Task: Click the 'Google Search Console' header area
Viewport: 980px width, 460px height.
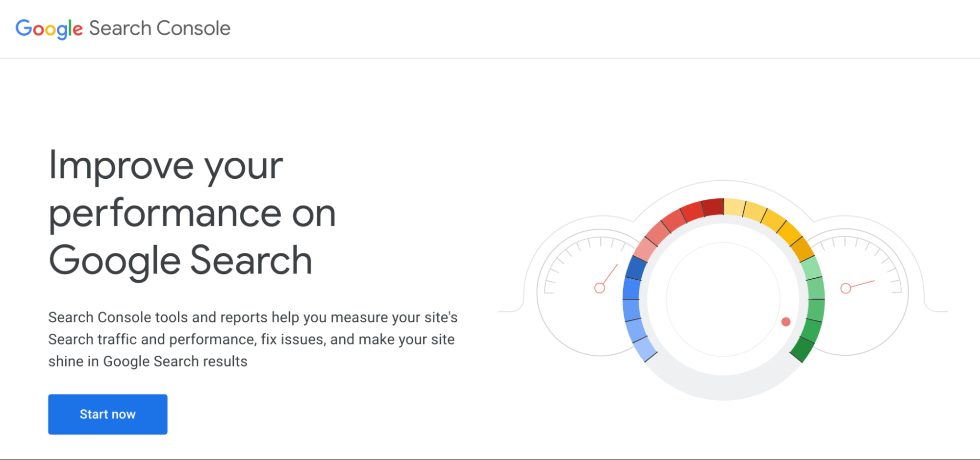Action: click(x=123, y=28)
